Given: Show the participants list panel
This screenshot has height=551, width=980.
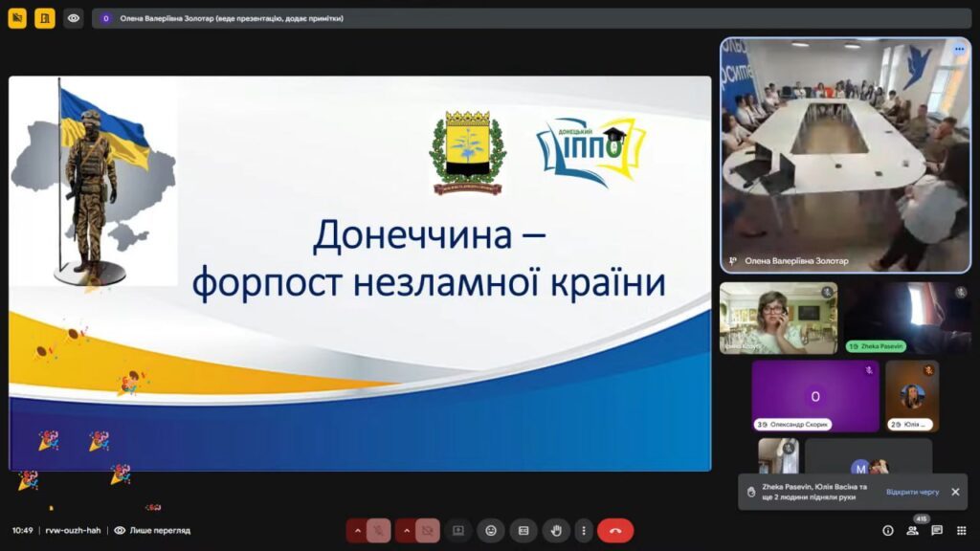Looking at the screenshot, I should [913, 531].
